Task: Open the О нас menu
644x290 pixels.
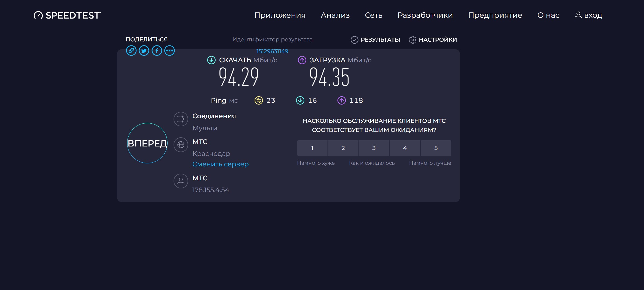Action: 548,15
